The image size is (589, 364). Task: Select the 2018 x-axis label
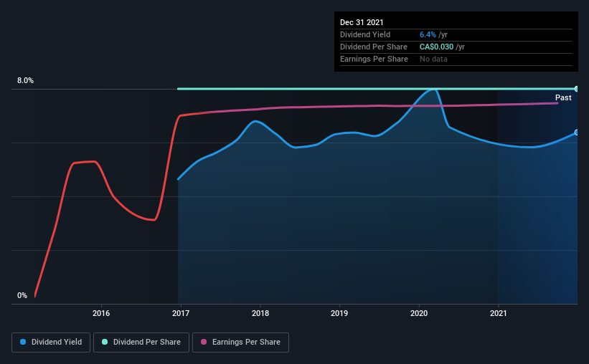[260, 313]
